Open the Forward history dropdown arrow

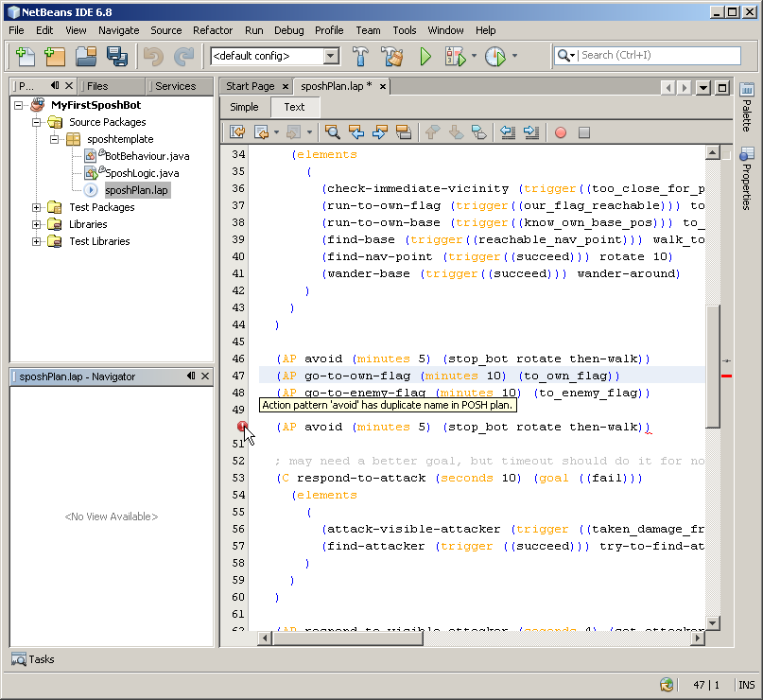point(309,132)
